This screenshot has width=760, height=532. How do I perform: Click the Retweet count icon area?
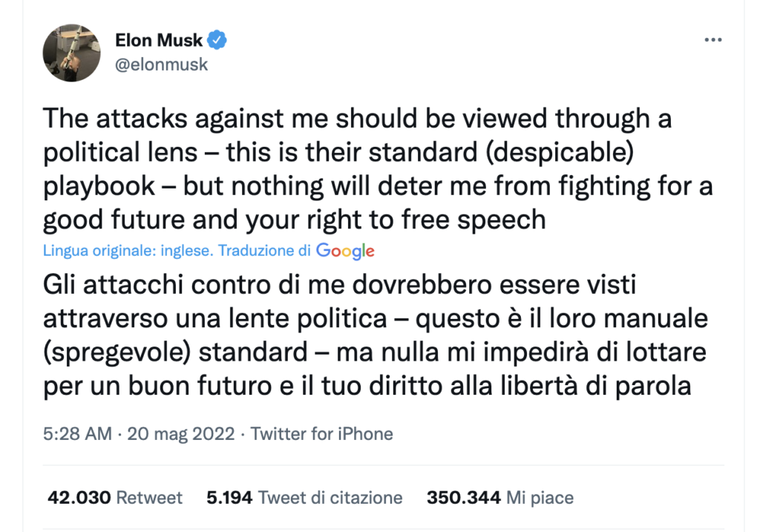115,498
